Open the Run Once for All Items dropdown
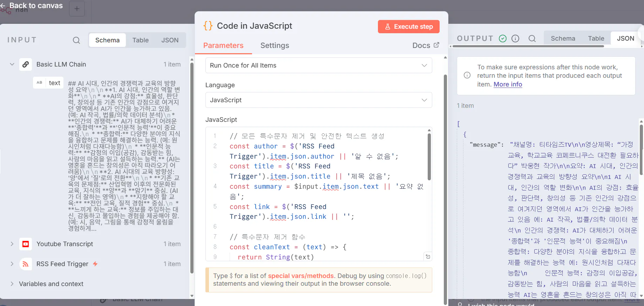 click(319, 65)
